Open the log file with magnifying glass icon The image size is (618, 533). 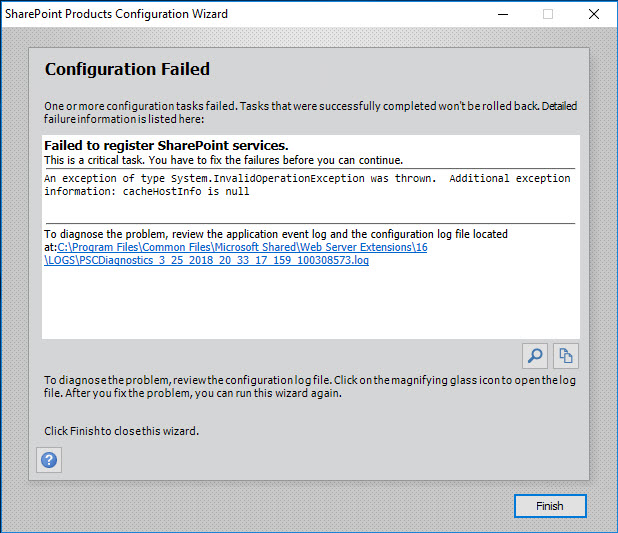click(x=535, y=356)
